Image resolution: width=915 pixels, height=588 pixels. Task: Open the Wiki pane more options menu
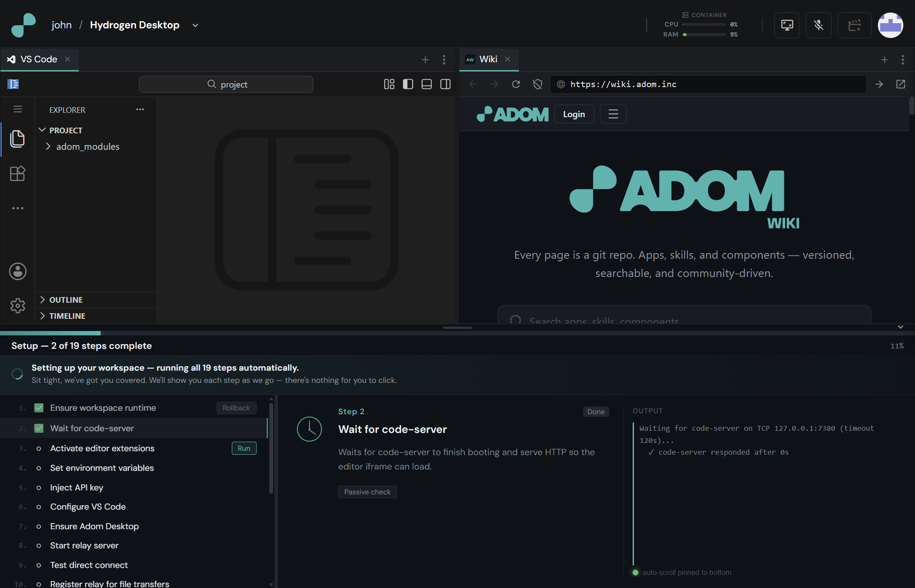coord(903,60)
